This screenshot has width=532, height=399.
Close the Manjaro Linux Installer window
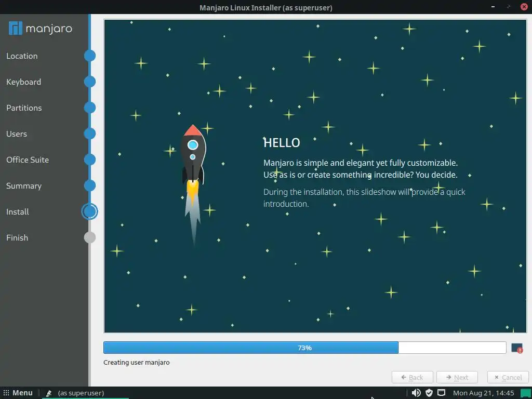pyautogui.click(x=524, y=7)
